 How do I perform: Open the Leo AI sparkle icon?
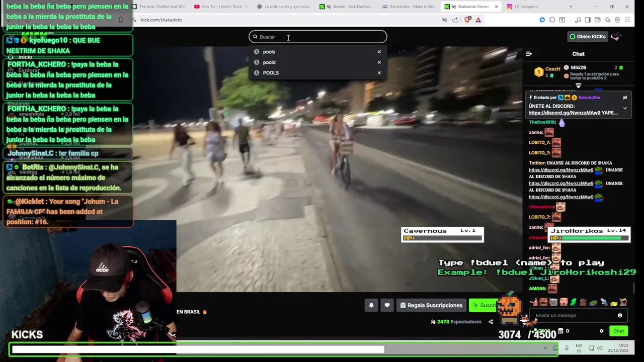pyautogui.click(x=607, y=20)
